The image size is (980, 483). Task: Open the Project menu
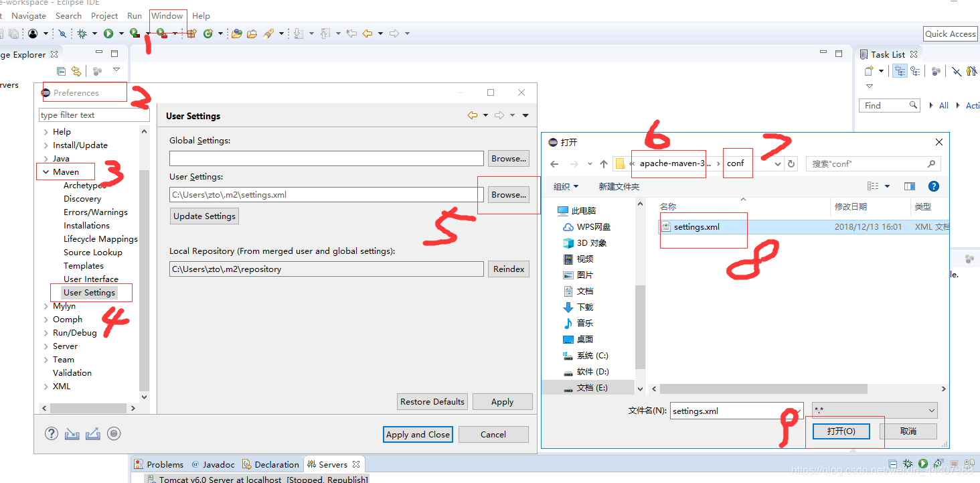[x=104, y=15]
